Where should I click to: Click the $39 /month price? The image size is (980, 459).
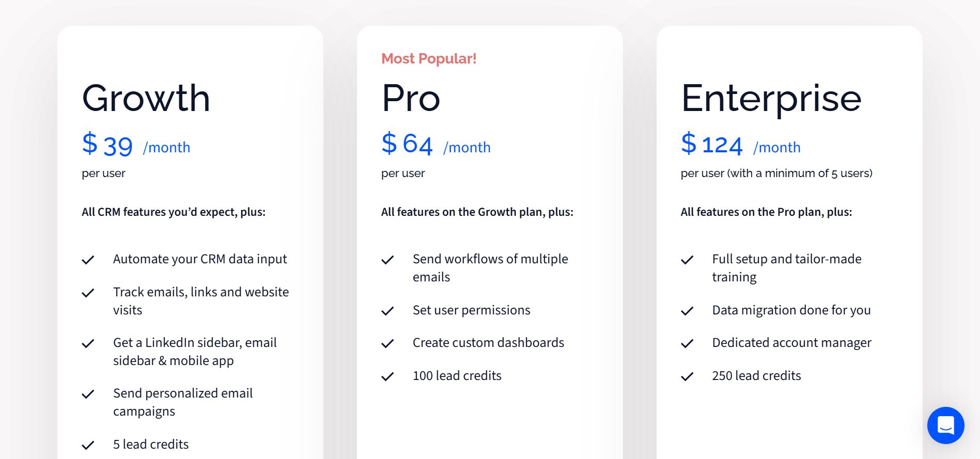136,145
